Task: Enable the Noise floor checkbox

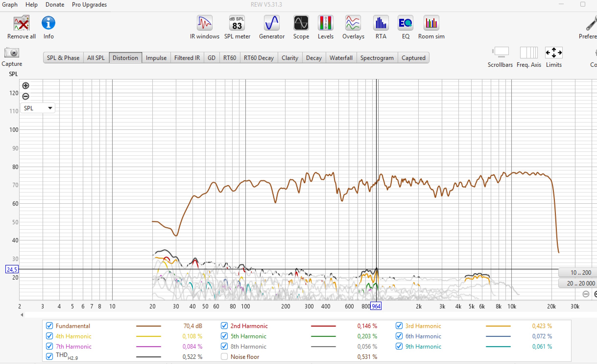Action: [x=224, y=356]
